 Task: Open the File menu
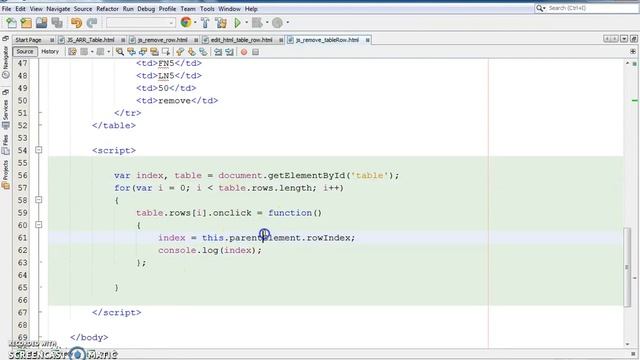coord(7,9)
